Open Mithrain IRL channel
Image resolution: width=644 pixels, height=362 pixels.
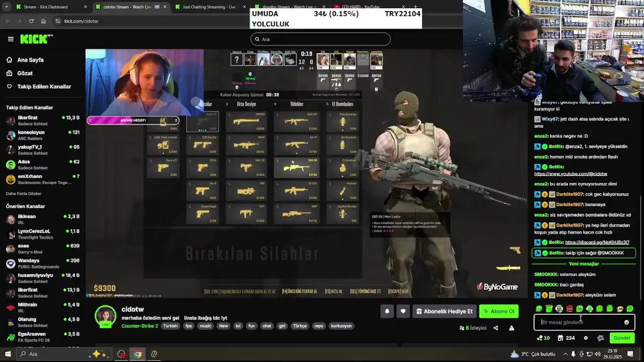pyautogui.click(x=43, y=307)
